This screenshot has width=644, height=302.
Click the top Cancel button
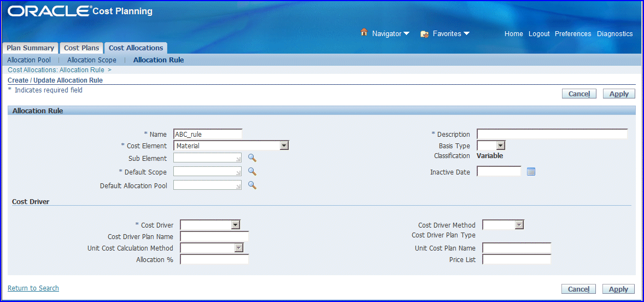pyautogui.click(x=579, y=94)
